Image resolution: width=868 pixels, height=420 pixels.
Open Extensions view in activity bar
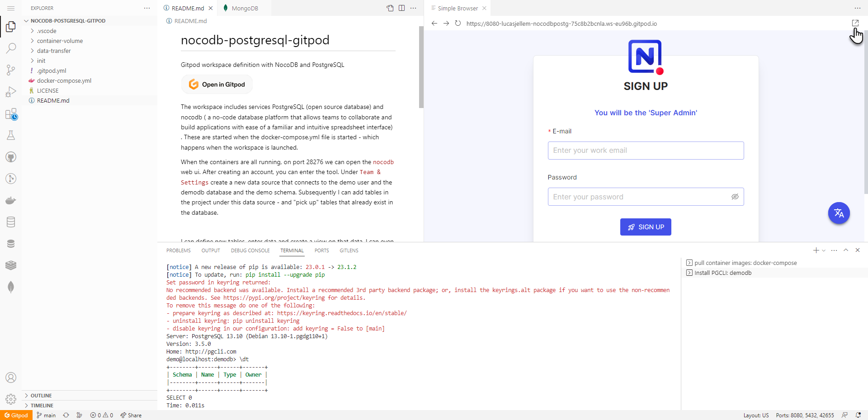[11, 114]
